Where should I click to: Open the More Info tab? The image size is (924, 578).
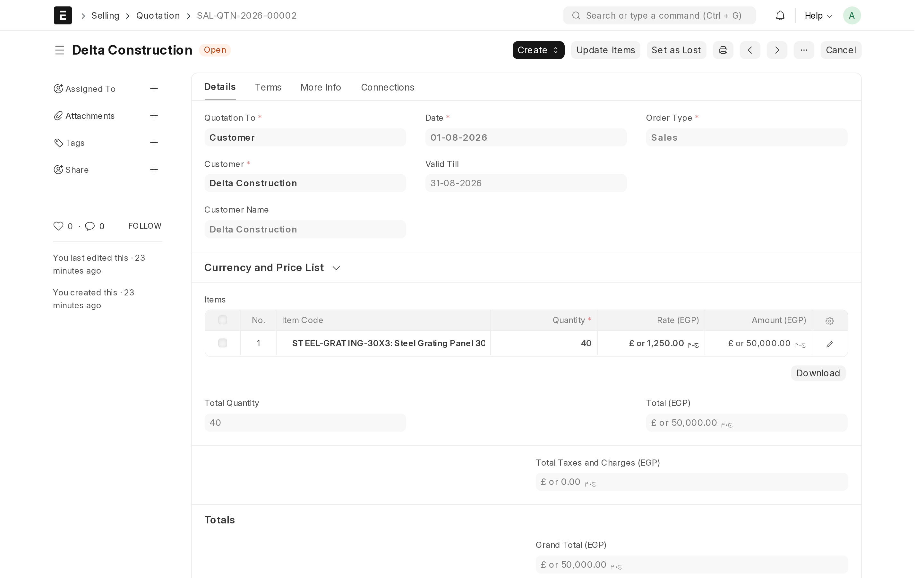[x=321, y=87]
